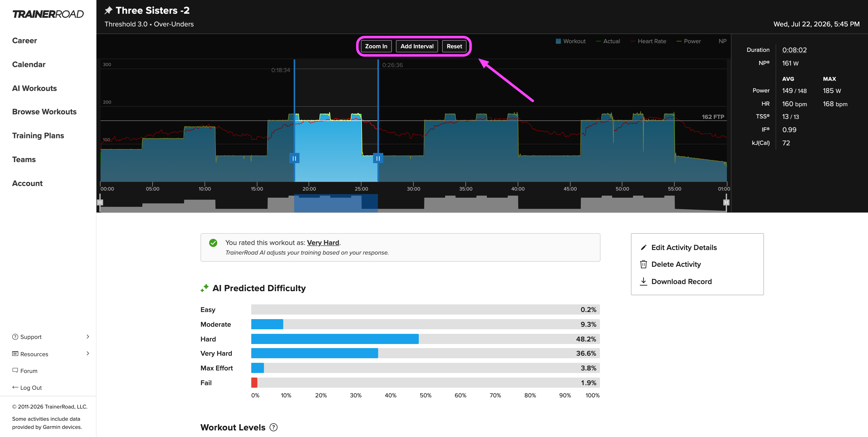
Task: Open Edit Activity Details
Action: [x=684, y=247]
